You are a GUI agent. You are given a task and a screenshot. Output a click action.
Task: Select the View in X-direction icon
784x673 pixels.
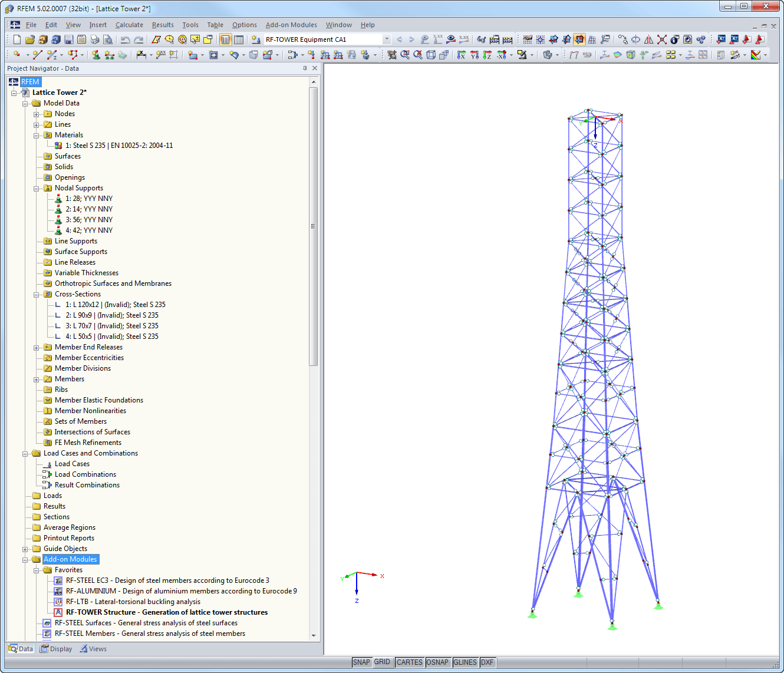tap(460, 54)
